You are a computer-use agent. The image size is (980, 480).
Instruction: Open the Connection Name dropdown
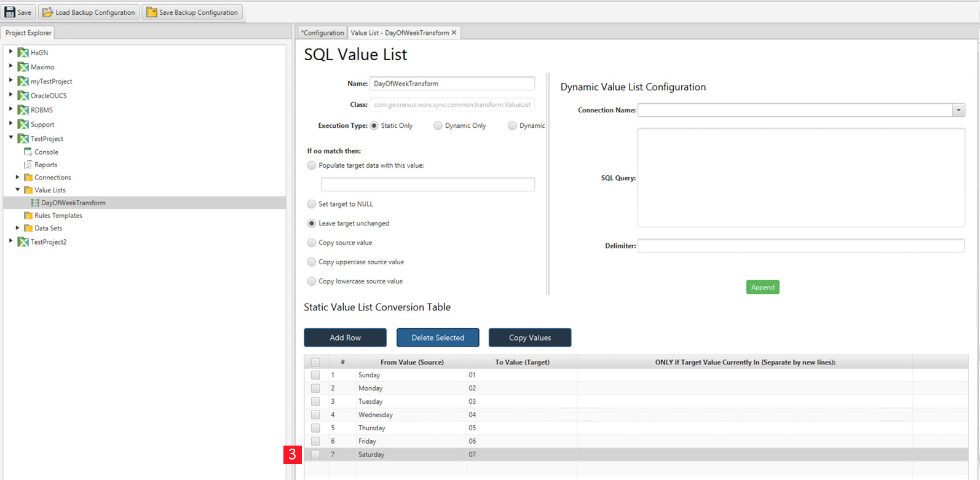tap(958, 110)
